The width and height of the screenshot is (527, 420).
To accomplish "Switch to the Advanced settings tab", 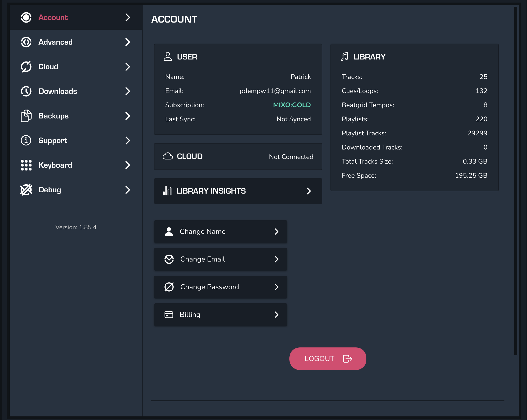I will [55, 42].
